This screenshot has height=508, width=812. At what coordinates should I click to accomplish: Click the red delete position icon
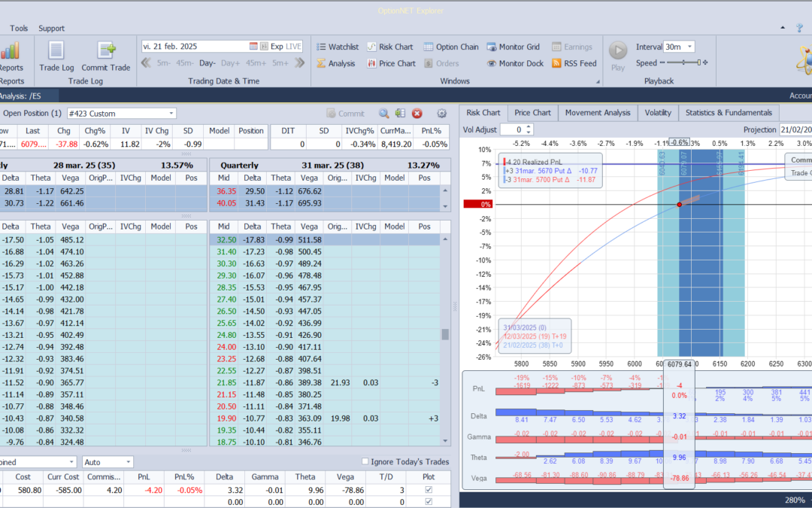pyautogui.click(x=417, y=114)
